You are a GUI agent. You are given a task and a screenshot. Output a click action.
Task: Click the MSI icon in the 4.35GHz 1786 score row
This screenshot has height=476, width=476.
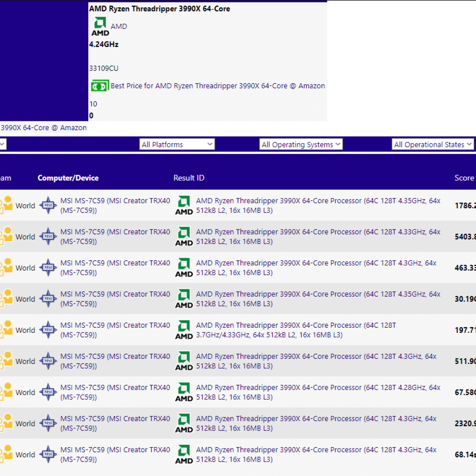click(48, 205)
